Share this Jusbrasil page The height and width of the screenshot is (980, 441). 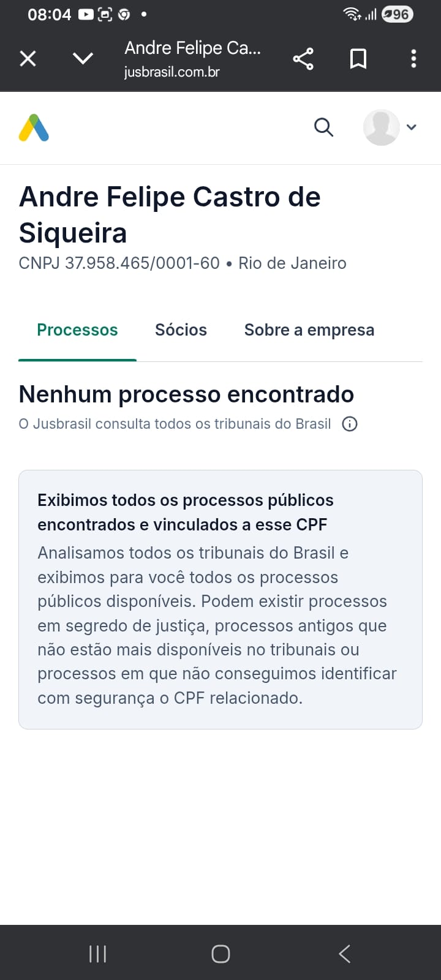[303, 59]
